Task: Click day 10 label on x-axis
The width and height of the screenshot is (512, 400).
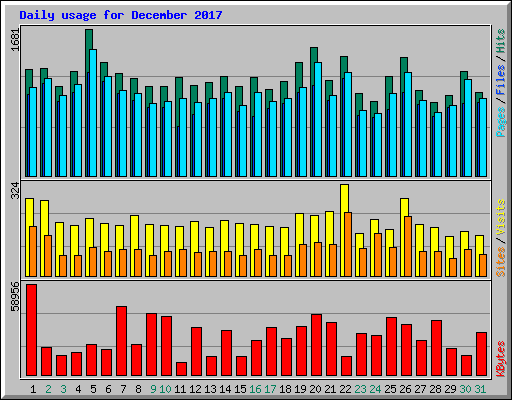Action: 165,389
